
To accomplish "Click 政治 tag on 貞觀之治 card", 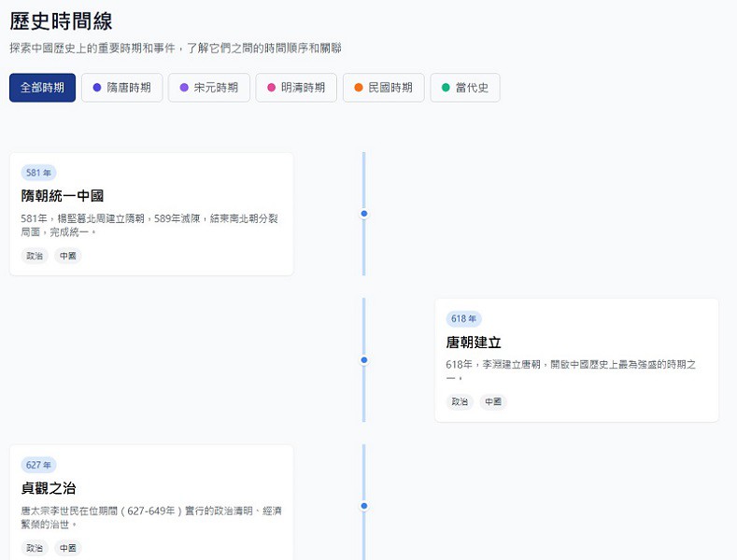I will click(35, 548).
